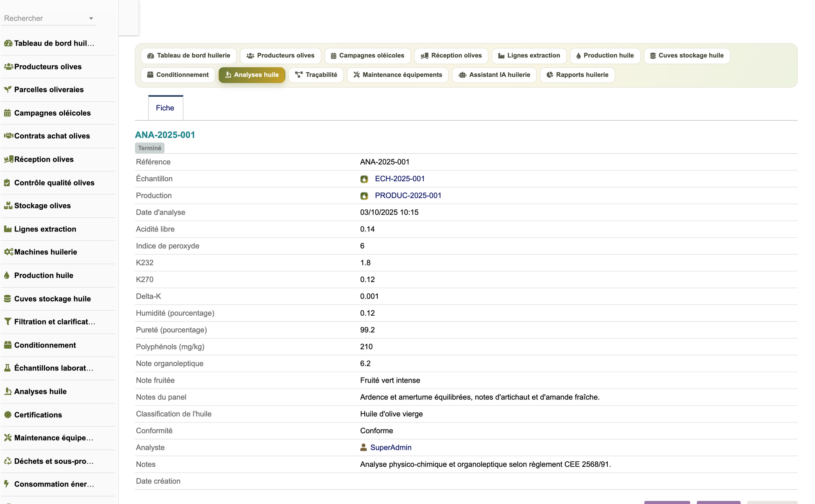
Task: Click the Stockage olives boxes icon
Action: pyautogui.click(x=8, y=206)
